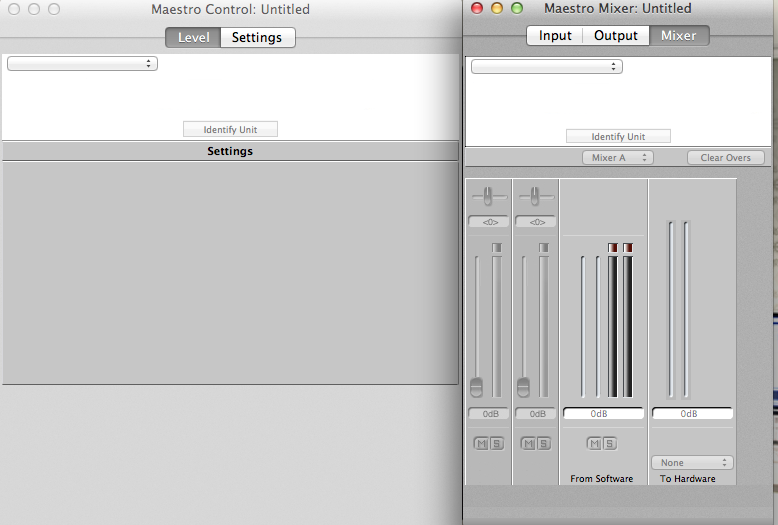This screenshot has height=525, width=778.
Task: Click the second channel pan value field
Action: [x=536, y=222]
